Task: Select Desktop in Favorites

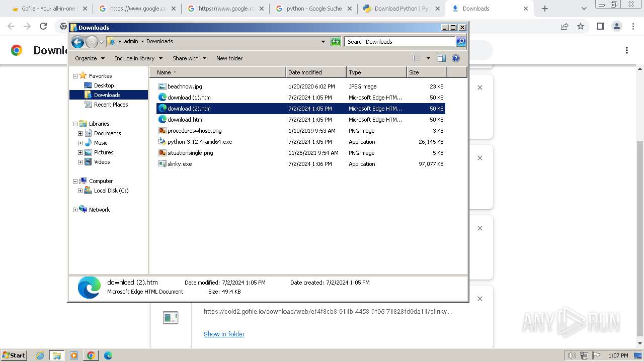Action: pos(104,85)
